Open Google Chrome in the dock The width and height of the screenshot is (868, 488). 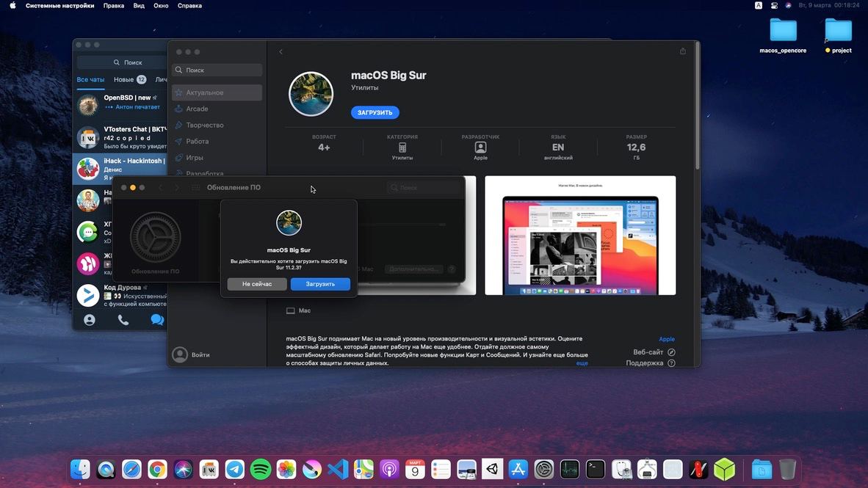[157, 470]
